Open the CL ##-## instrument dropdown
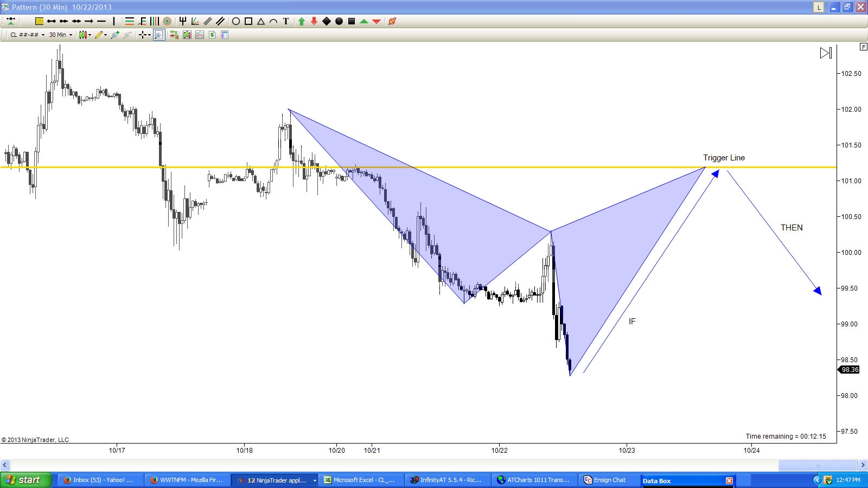 tap(27, 35)
